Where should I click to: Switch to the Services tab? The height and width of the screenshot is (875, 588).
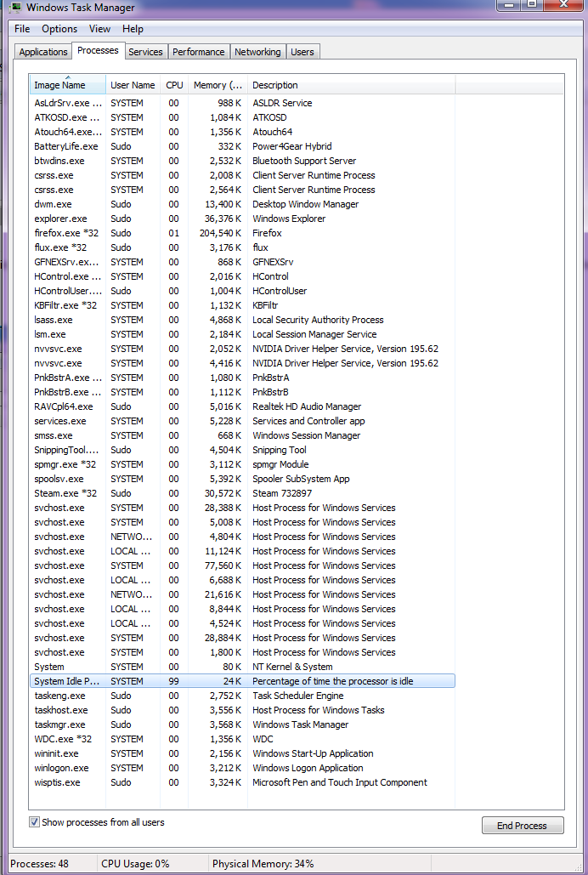pyautogui.click(x=145, y=52)
